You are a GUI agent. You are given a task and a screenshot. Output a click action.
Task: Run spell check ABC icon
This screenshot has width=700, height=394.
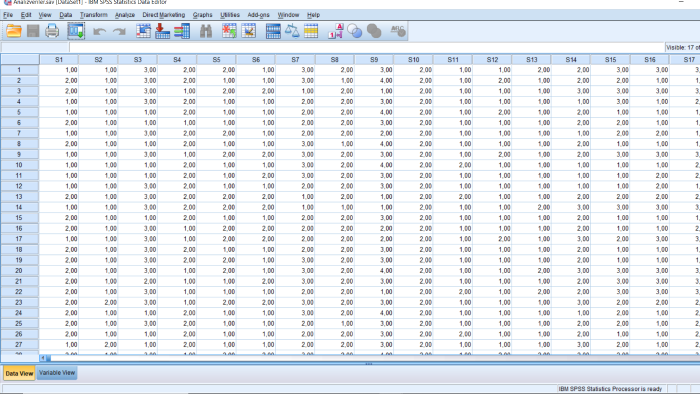(397, 31)
